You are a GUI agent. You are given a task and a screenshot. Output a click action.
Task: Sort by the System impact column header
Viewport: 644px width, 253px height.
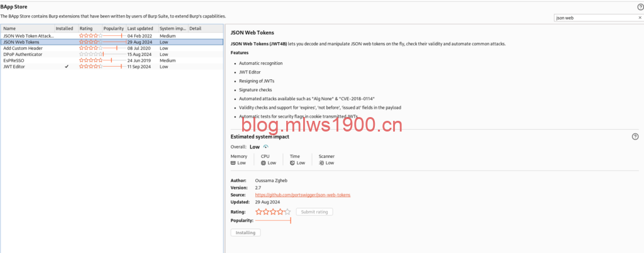click(x=173, y=29)
